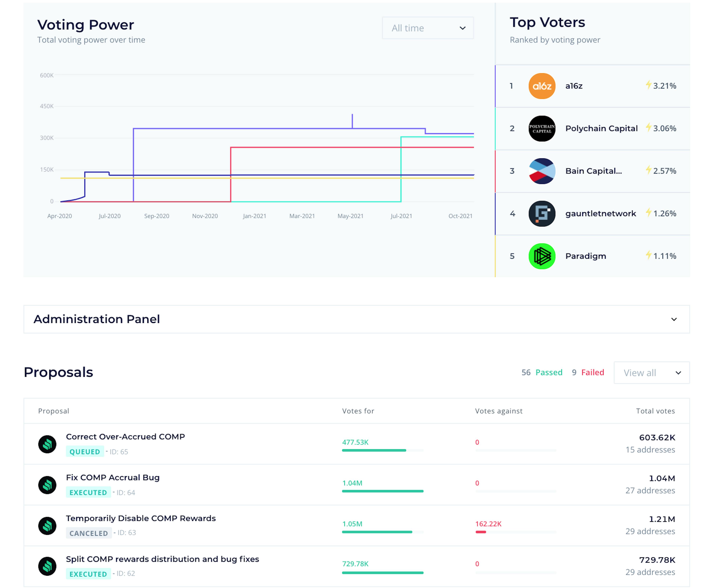Select the Polychain Capital voter name
This screenshot has height=588, width=704.
point(601,128)
